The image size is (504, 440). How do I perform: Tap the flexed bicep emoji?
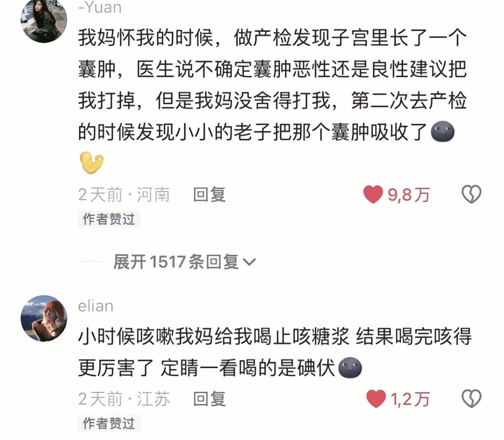[91, 163]
